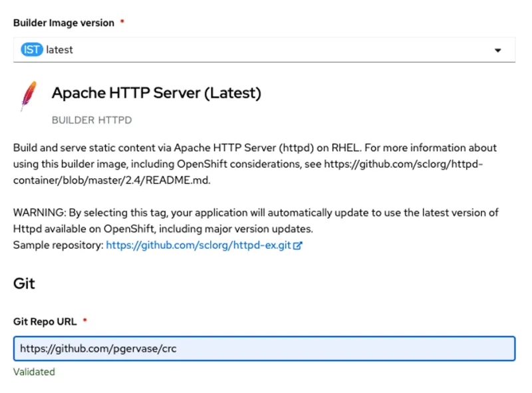Screen dimensions: 532x393
Task: Click the "BUILDER HTTPD" subtitle
Action: (x=92, y=120)
